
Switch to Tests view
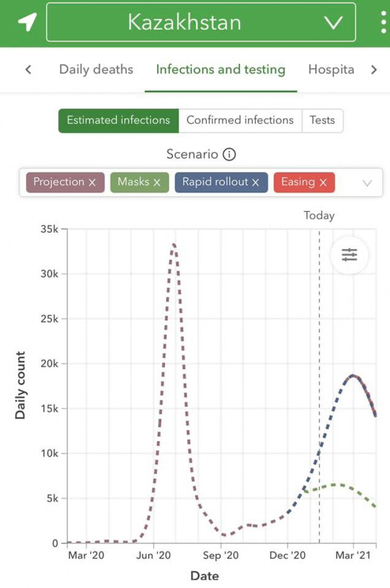(322, 120)
